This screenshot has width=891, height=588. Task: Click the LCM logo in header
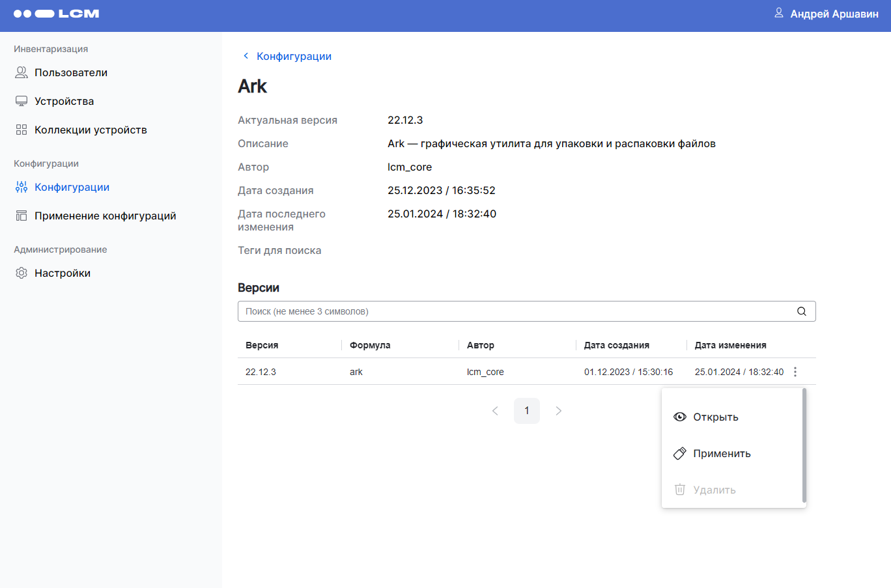click(56, 14)
